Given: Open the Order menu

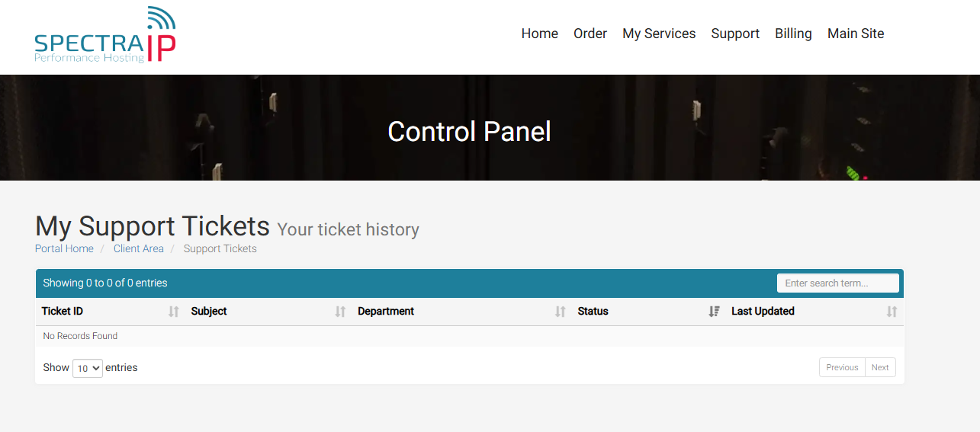Looking at the screenshot, I should 590,34.
